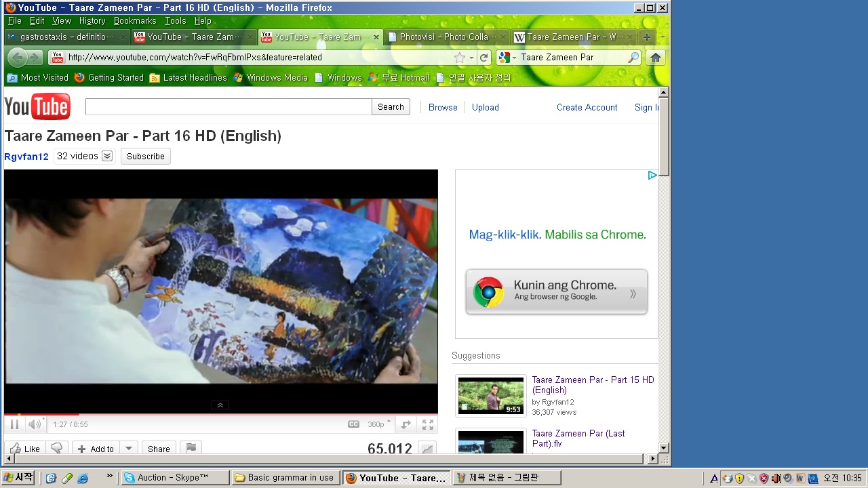This screenshot has width=868, height=488.
Task: Open the Help menu
Action: (203, 21)
